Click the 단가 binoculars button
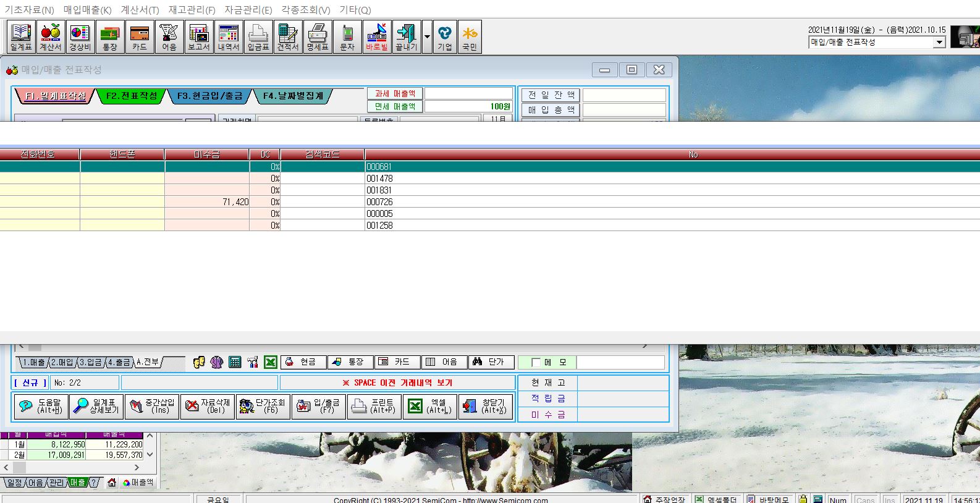The width and height of the screenshot is (980, 503). (491, 362)
